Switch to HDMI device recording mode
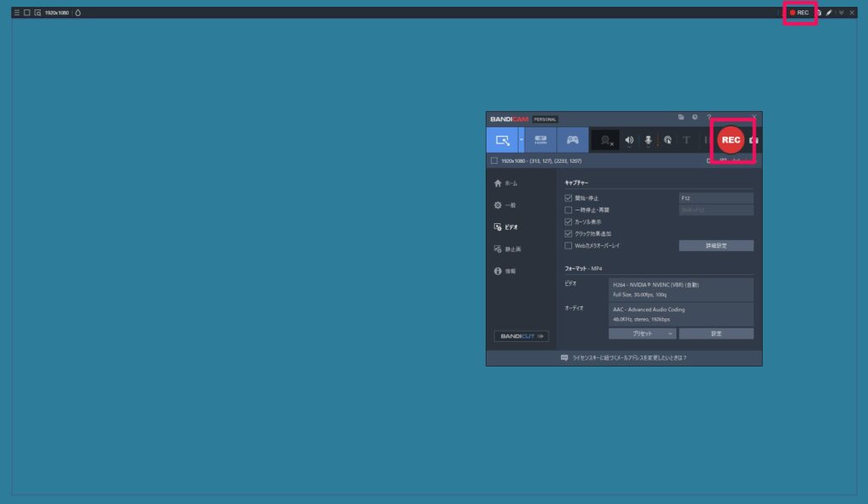 541,140
